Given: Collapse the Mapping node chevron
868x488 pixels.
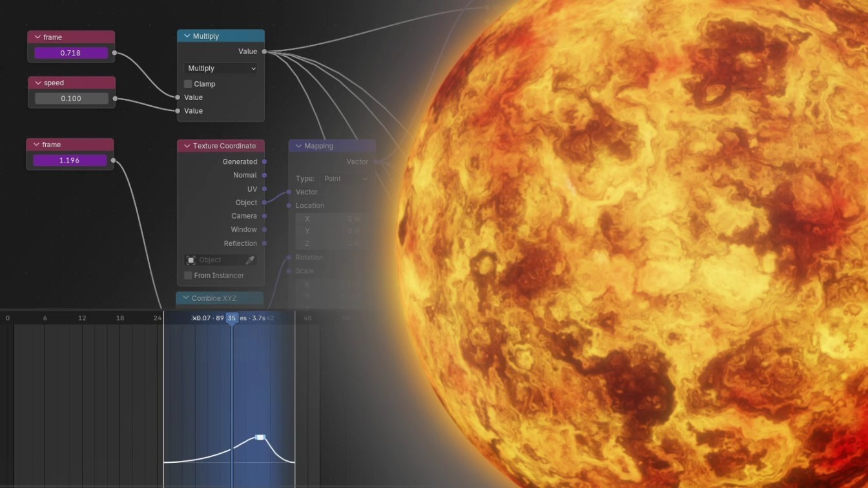Looking at the screenshot, I should [299, 146].
